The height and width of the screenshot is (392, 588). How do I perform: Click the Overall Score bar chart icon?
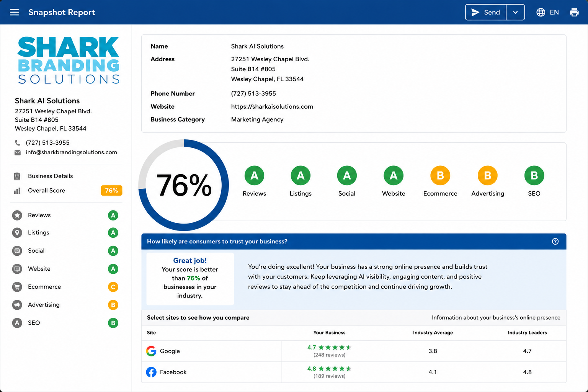(x=17, y=191)
